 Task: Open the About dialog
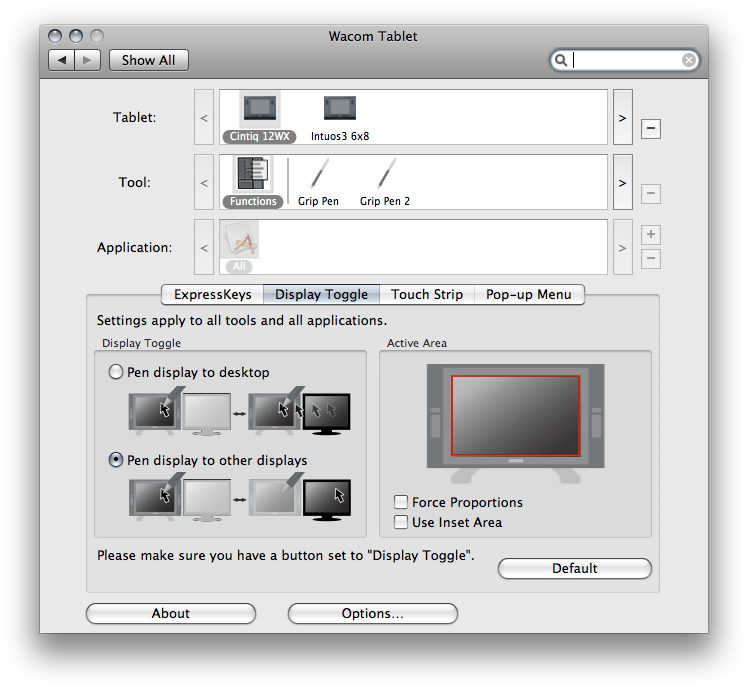click(170, 613)
